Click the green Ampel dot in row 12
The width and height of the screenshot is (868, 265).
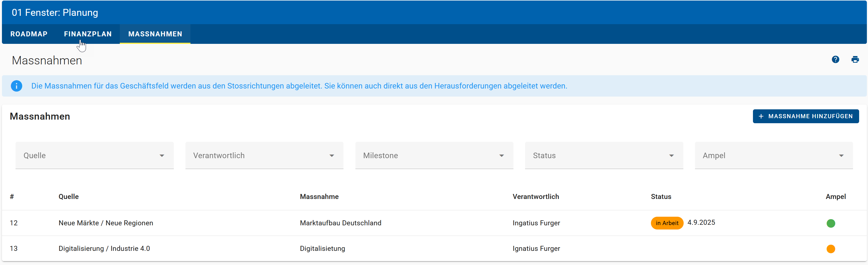click(831, 223)
